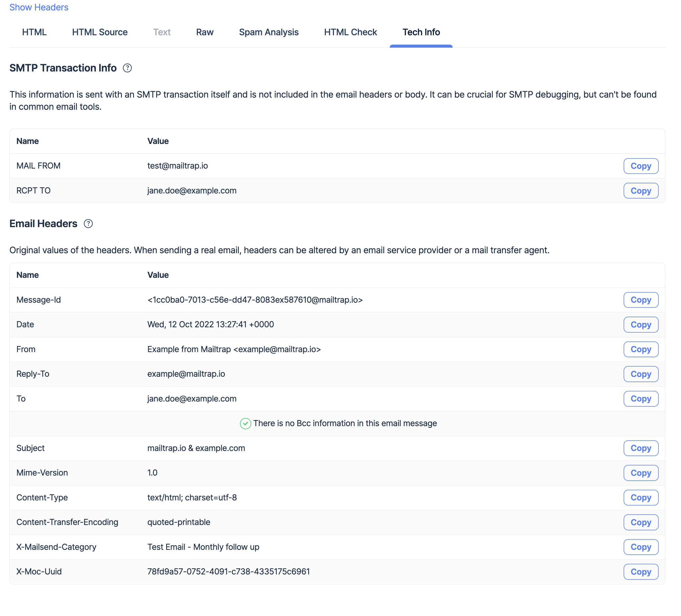Copy the Content-Type header value
The height and width of the screenshot is (616, 681).
pyautogui.click(x=640, y=498)
